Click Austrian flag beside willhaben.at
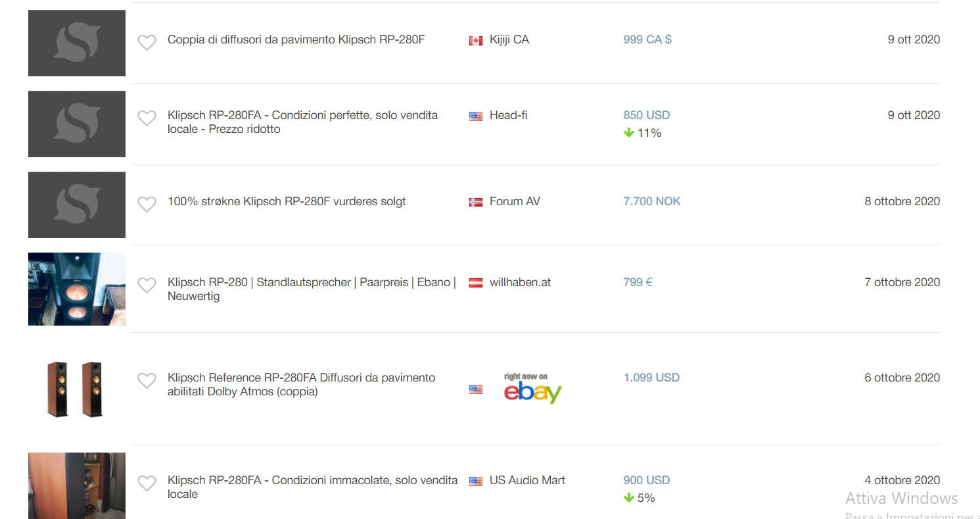This screenshot has height=519, width=980. coord(476,284)
